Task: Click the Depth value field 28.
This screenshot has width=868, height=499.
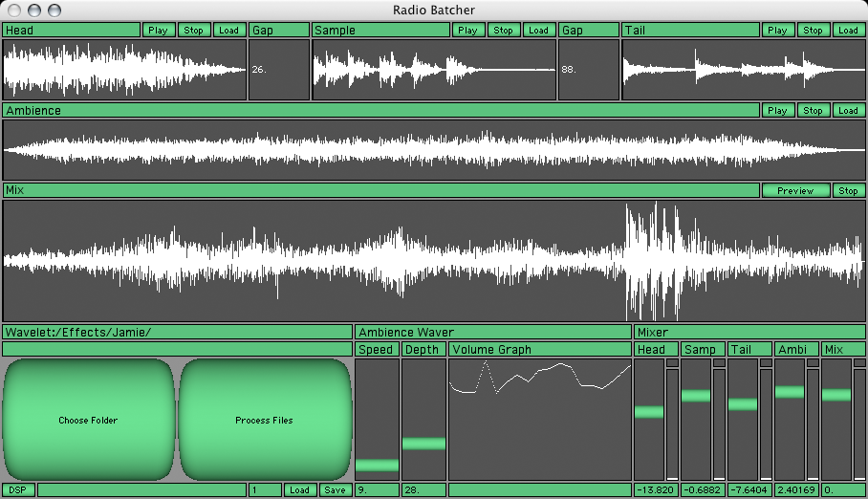Action: [423, 489]
